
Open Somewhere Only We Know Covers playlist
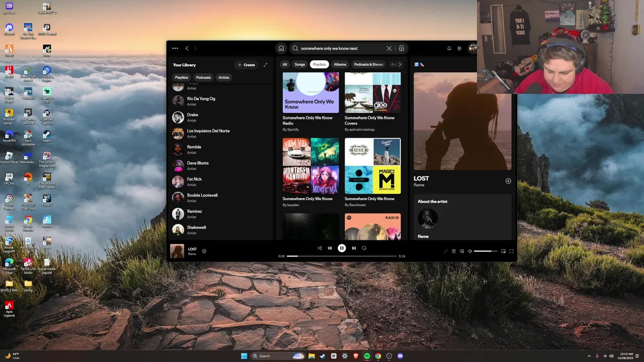point(373,93)
